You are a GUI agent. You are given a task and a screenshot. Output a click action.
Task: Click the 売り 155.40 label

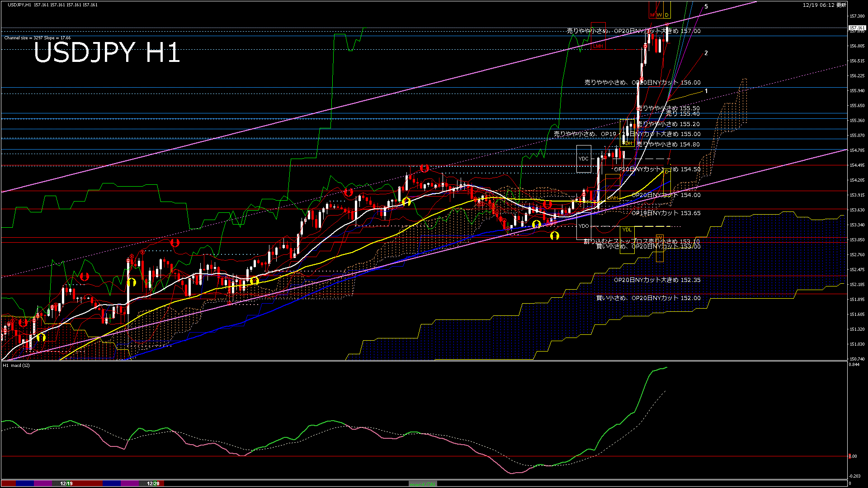click(x=683, y=114)
